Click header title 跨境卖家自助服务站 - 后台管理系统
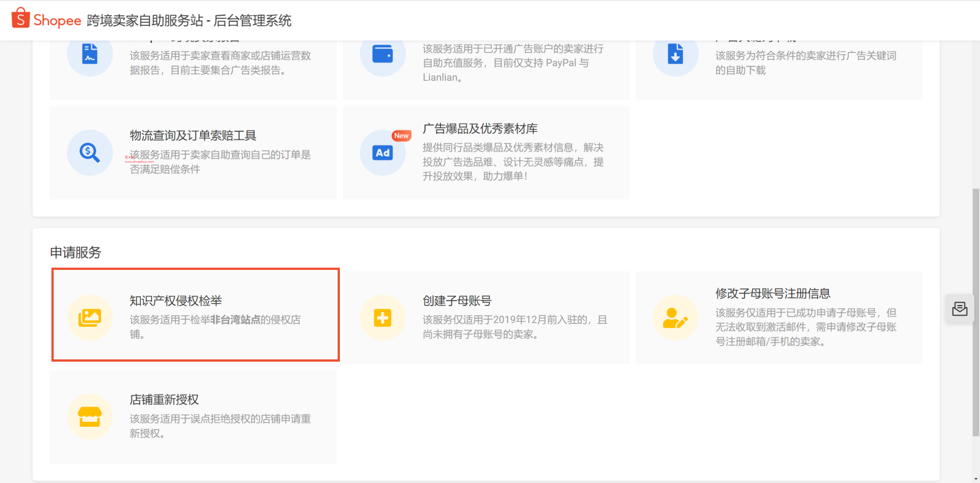The height and width of the screenshot is (483, 980). coord(189,20)
